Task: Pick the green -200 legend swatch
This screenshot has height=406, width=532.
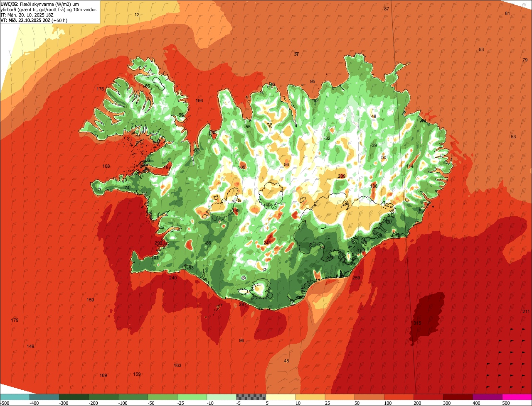Action: point(103,397)
